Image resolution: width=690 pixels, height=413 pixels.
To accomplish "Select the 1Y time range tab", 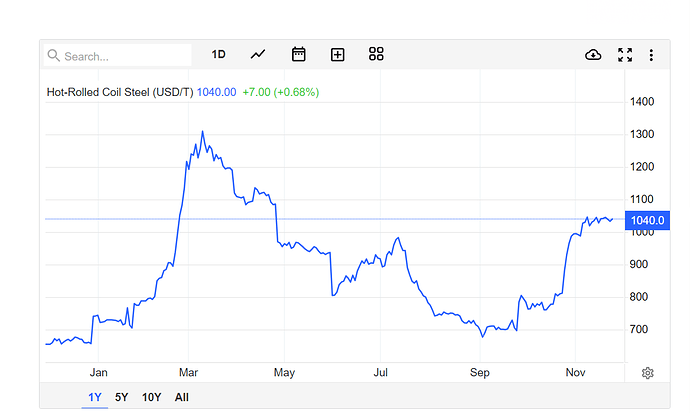I will [95, 397].
